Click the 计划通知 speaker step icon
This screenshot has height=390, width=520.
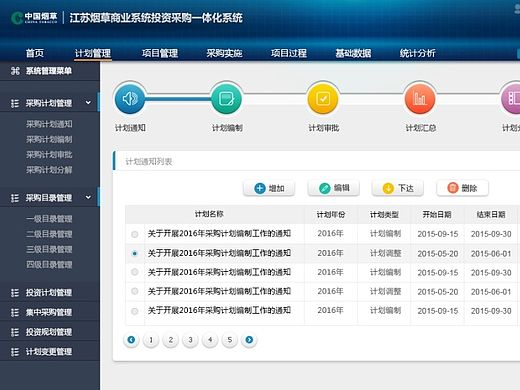coord(130,99)
